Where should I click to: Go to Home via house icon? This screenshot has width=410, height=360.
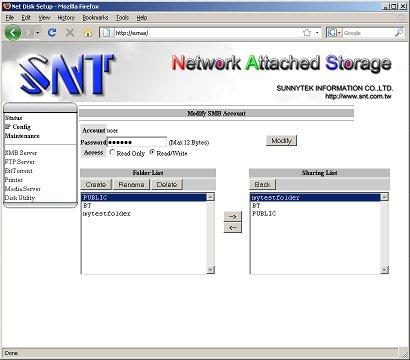[x=88, y=33]
